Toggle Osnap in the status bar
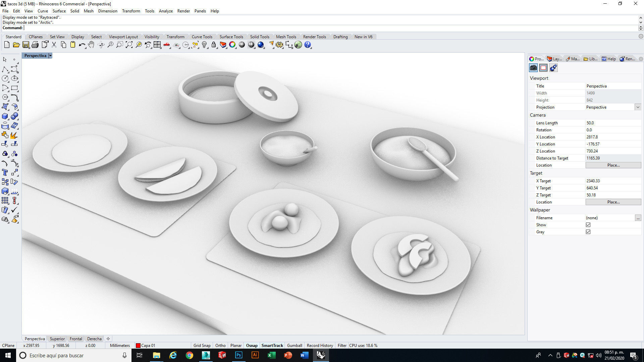 coord(252,346)
